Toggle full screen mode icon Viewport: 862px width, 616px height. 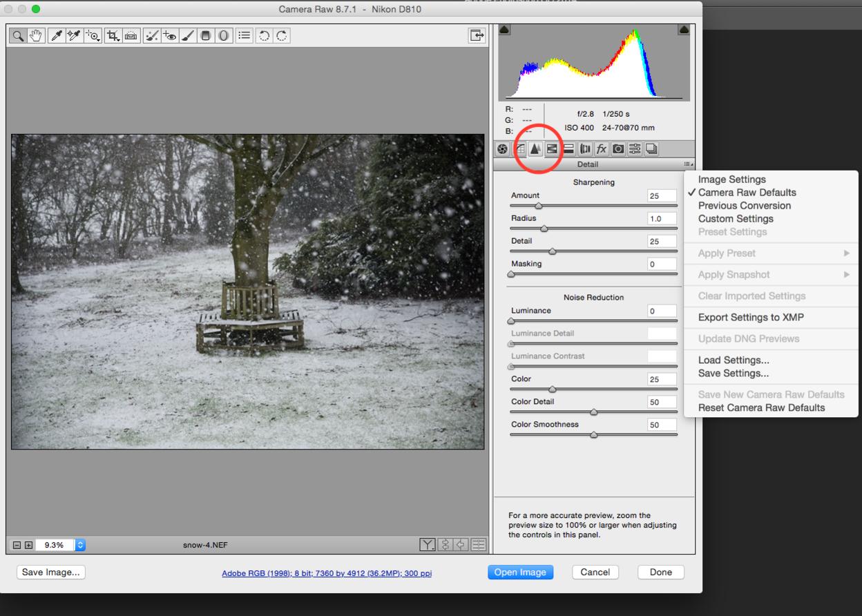477,36
